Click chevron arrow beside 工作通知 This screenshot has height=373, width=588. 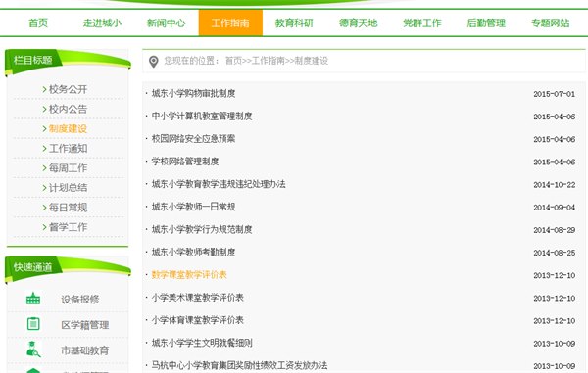pyautogui.click(x=45, y=148)
